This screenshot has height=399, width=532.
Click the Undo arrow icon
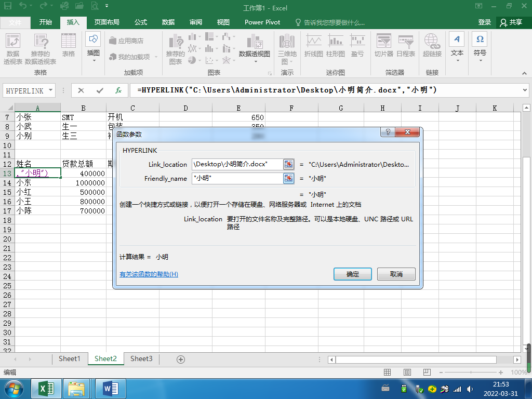(x=23, y=6)
